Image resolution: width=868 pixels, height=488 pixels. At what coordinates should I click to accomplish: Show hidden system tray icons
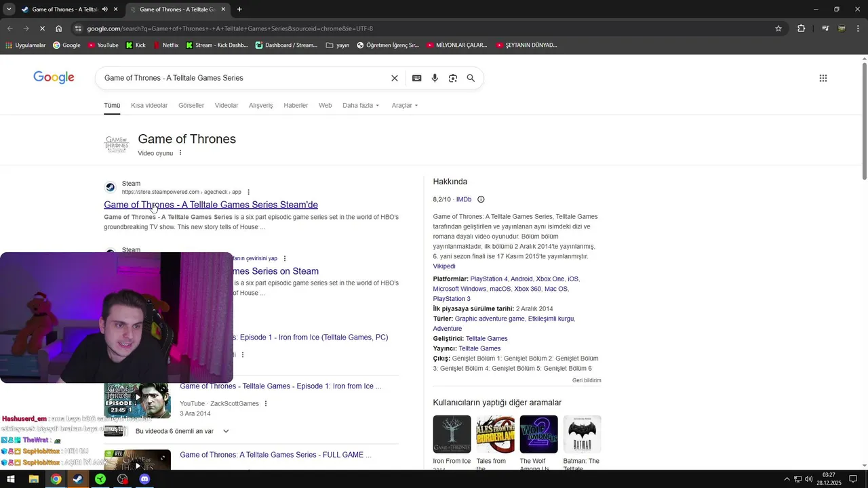point(787,479)
